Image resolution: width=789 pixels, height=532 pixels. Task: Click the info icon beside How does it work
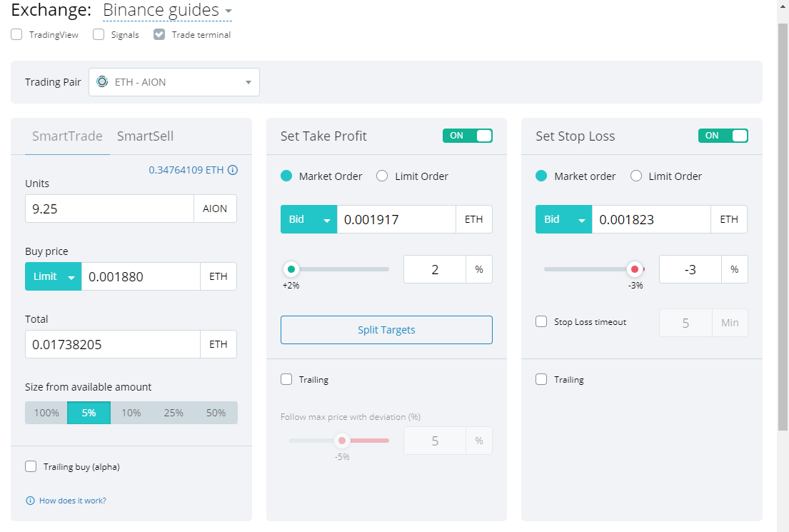click(30, 501)
